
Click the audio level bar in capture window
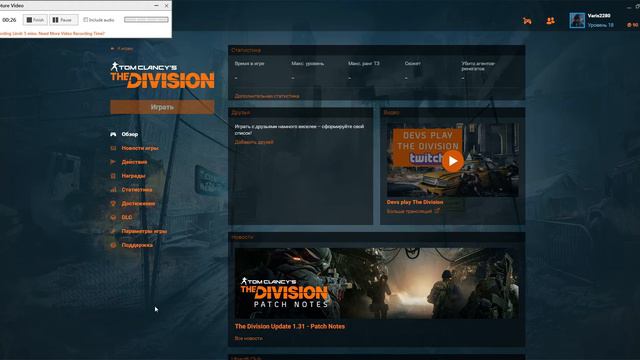[146, 20]
